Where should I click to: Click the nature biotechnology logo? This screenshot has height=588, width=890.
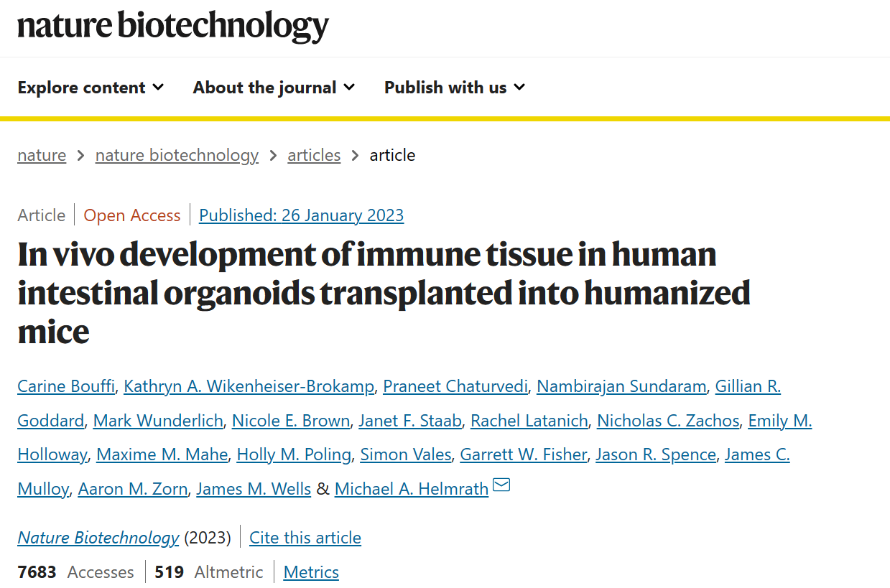click(173, 26)
